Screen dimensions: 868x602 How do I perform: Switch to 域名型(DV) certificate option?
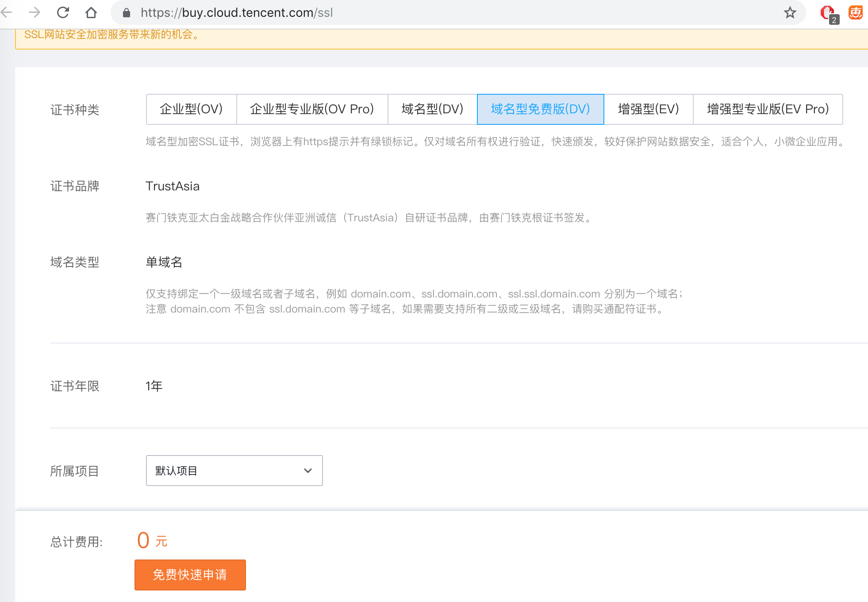pyautogui.click(x=431, y=109)
